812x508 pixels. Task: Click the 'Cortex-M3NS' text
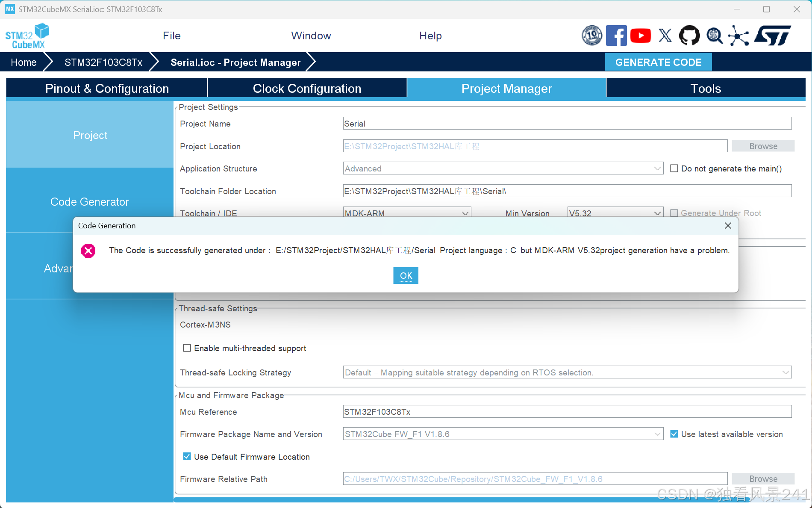[205, 325]
